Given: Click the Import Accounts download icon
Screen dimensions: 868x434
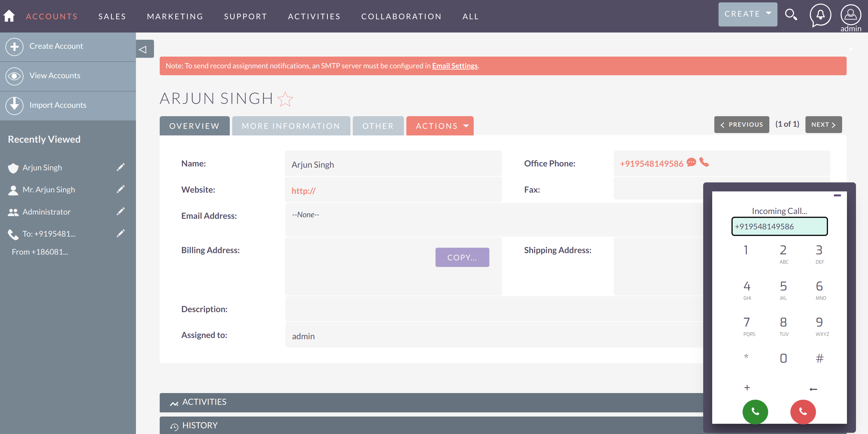Looking at the screenshot, I should pyautogui.click(x=14, y=105).
